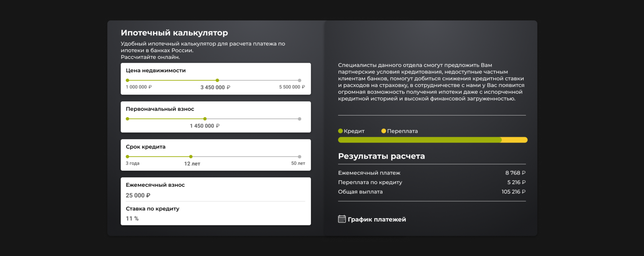The image size is (644, 256).
Task: Click the Срок кредита label
Action: pyautogui.click(x=146, y=147)
